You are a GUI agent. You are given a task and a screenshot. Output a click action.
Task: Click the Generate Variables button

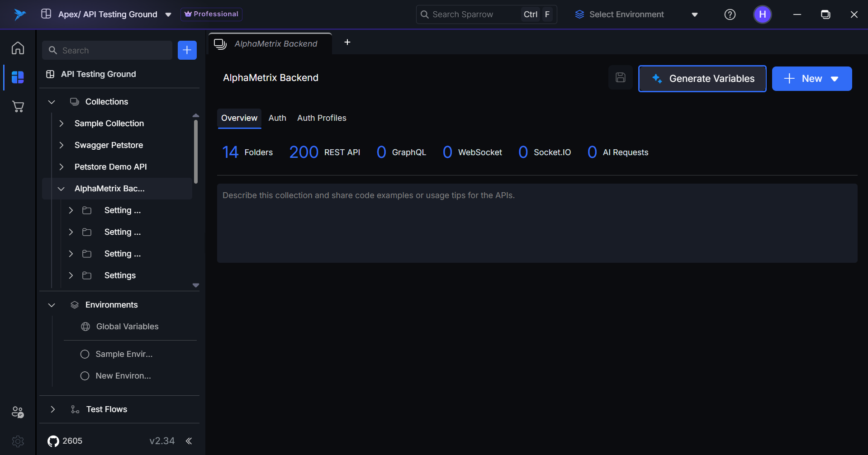tap(702, 79)
